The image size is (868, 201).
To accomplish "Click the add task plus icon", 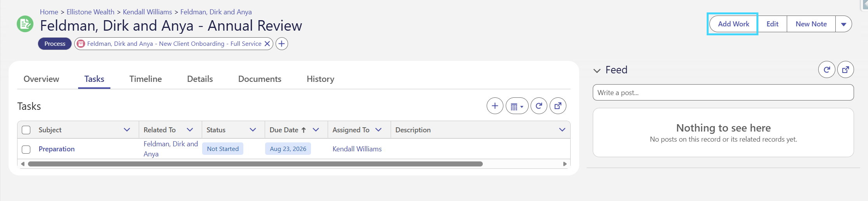I will (495, 106).
